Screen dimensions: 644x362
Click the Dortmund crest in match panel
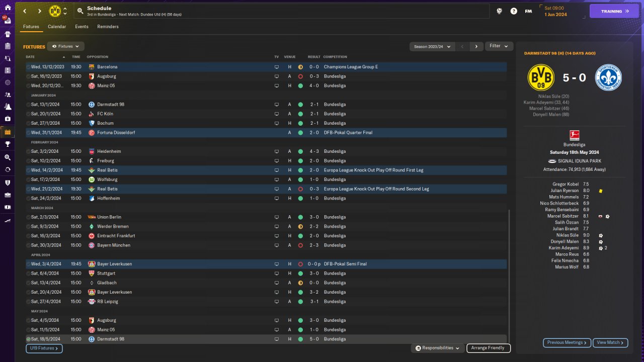(541, 77)
